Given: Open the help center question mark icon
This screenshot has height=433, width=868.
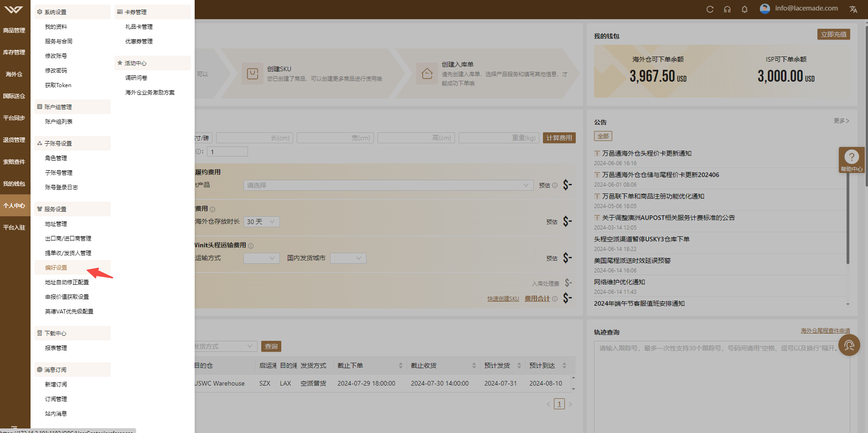Looking at the screenshot, I should click(852, 157).
